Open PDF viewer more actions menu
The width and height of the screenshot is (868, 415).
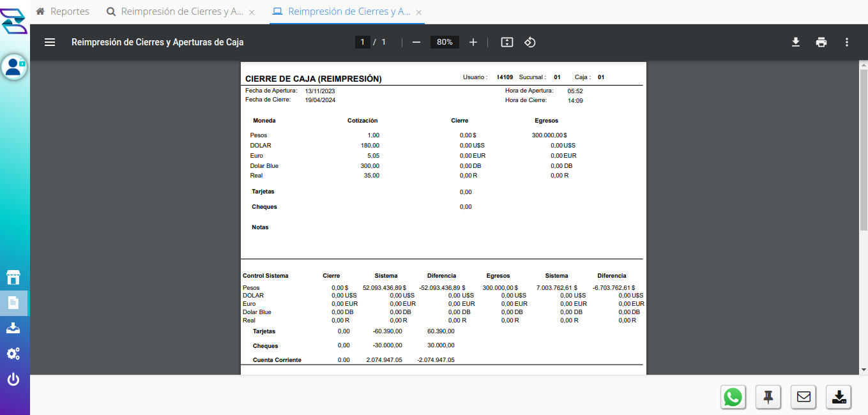point(847,42)
